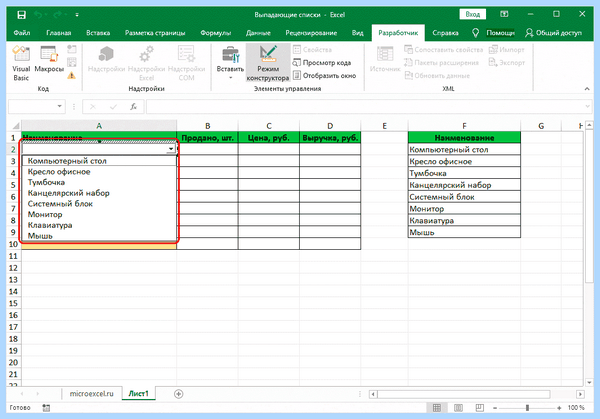
Task: Click the Redo arrow icon
Action: pyautogui.click(x=57, y=15)
